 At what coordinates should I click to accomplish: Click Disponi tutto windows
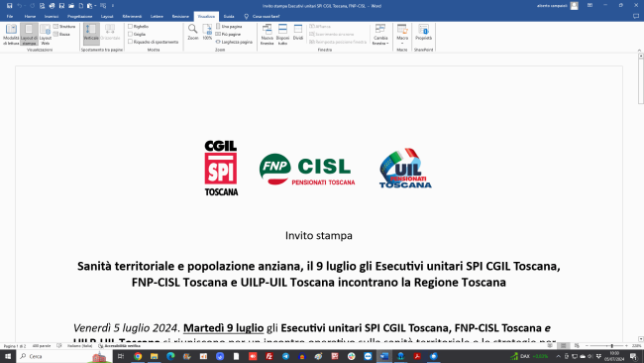[282, 34]
